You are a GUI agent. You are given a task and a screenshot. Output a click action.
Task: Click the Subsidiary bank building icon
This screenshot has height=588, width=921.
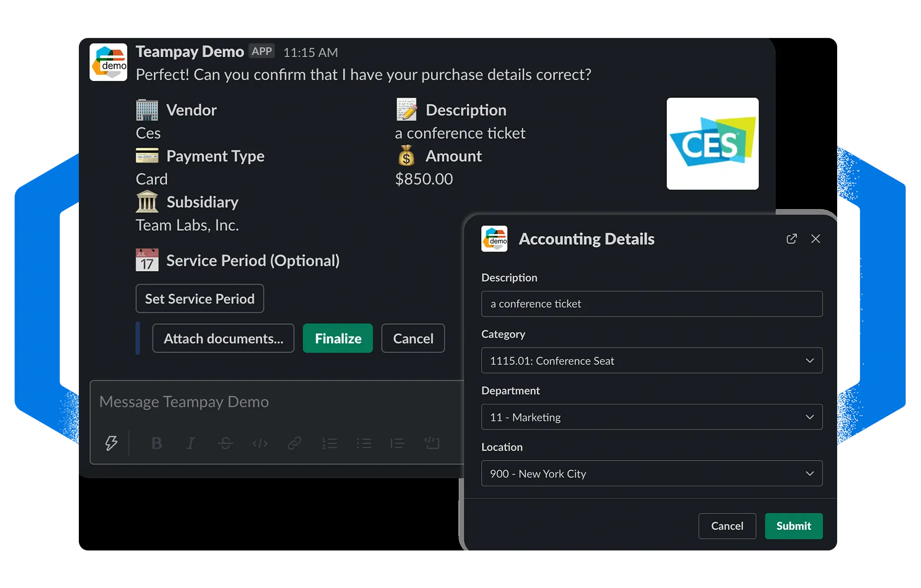(x=147, y=202)
